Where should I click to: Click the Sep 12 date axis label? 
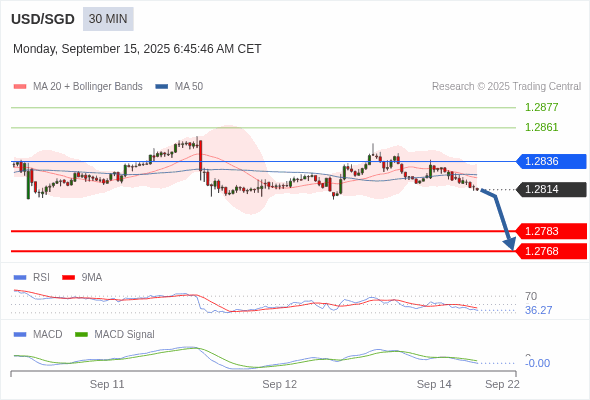280,384
